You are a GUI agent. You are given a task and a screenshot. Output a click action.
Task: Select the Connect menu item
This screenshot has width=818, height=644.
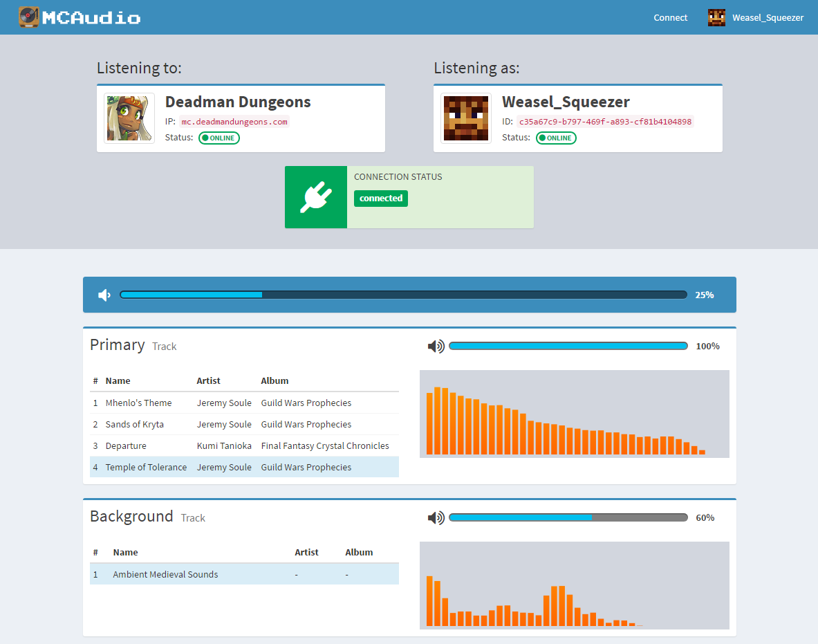(669, 17)
